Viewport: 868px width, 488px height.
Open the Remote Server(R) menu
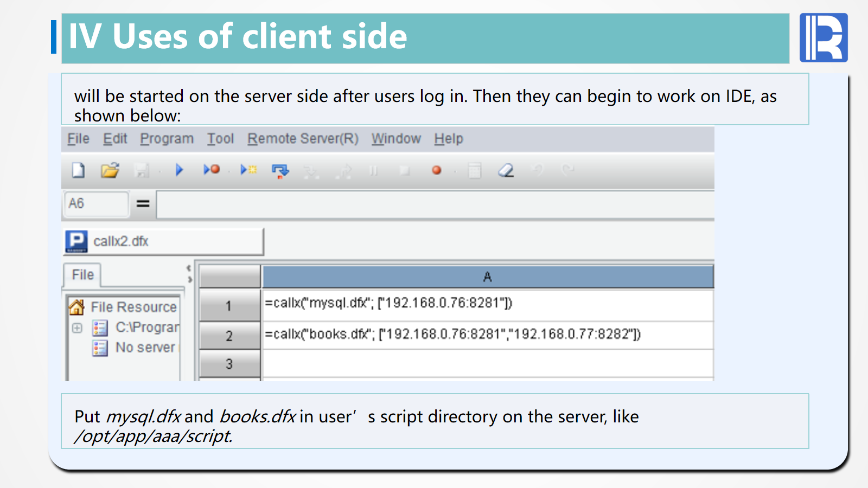(303, 139)
